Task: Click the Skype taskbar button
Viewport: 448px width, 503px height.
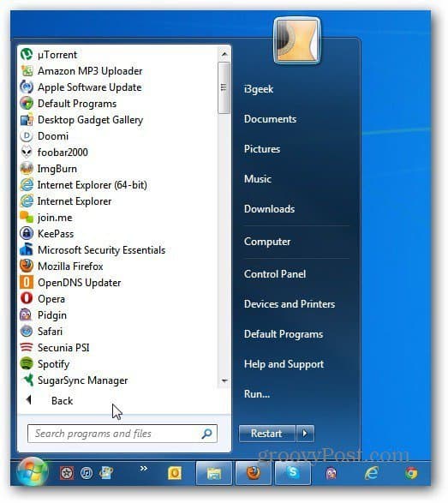Action: coord(293,473)
